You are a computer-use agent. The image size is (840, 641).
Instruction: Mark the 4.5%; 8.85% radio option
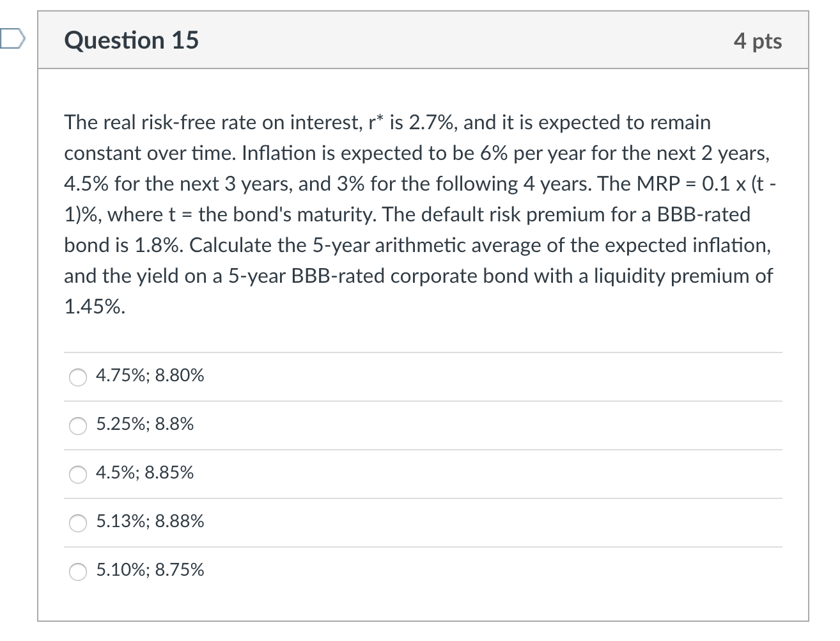(x=78, y=475)
